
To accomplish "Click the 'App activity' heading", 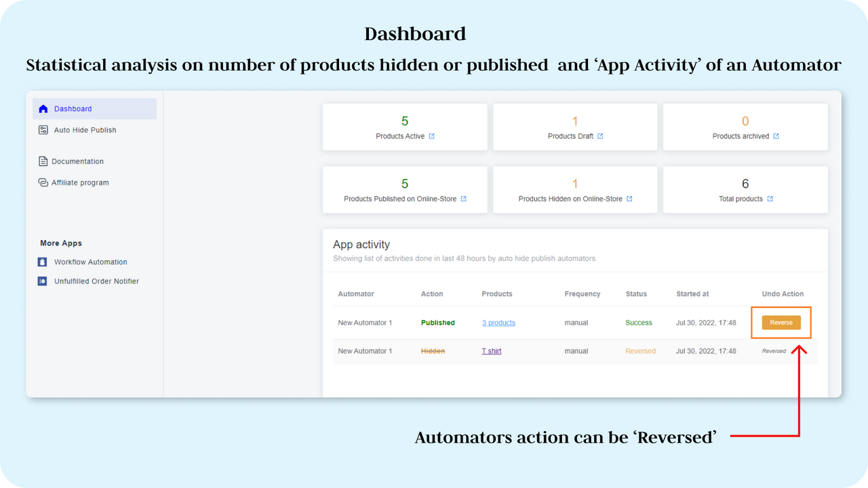I will click(361, 244).
